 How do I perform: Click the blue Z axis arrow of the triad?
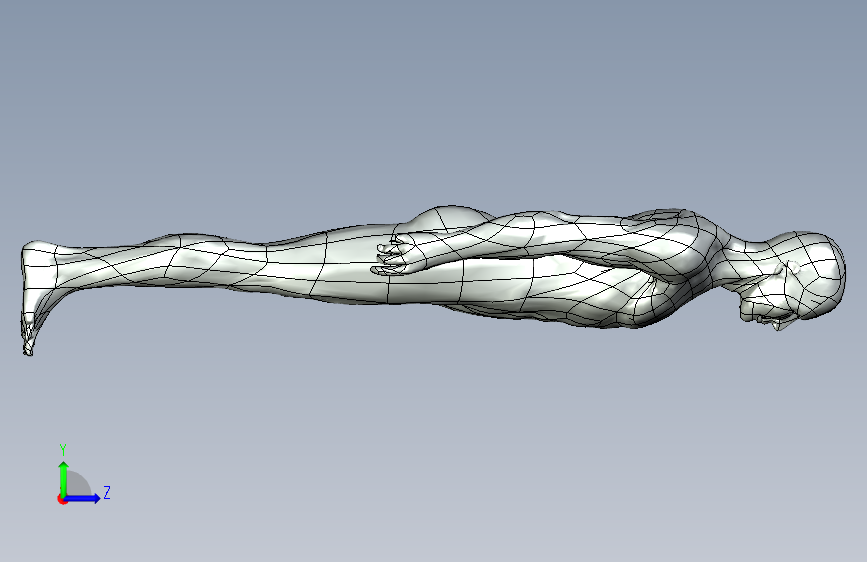[83, 498]
